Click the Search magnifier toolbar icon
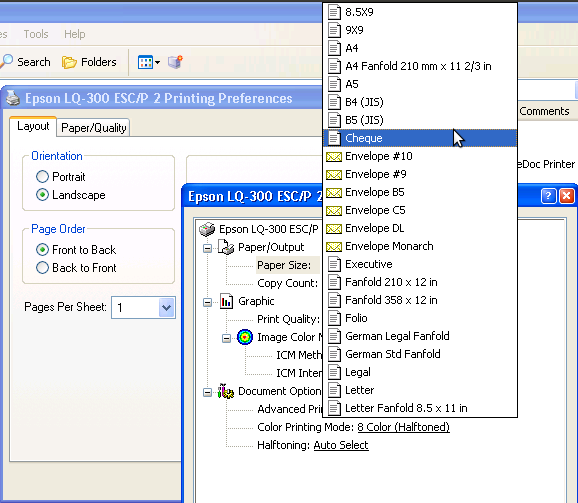Viewport: 578px width, 503px height. pyautogui.click(x=6, y=62)
